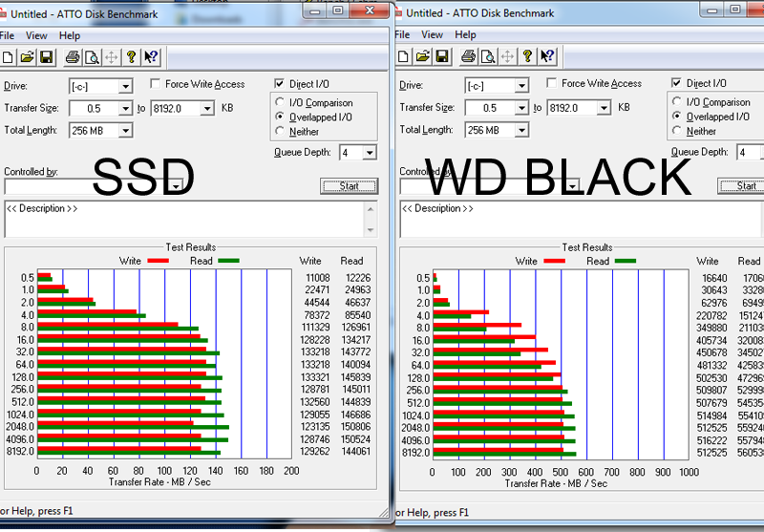The width and height of the screenshot is (764, 532).
Task: Click green Read legend swatch in SSD window
Action: pos(228,261)
